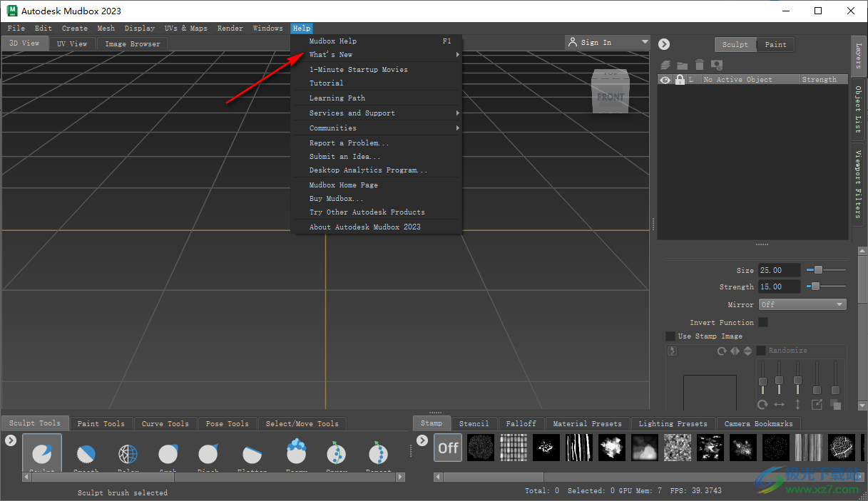Open Mudbox Help menu entry
868x501 pixels.
377,41
